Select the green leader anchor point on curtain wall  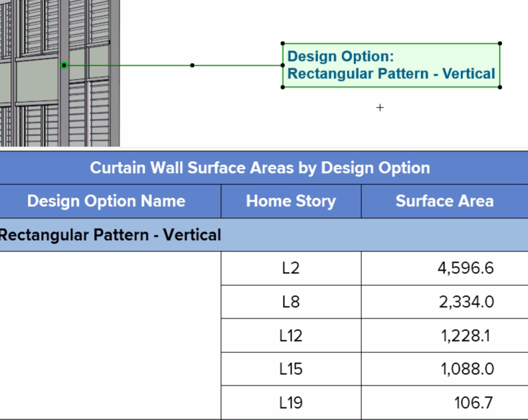64,65
